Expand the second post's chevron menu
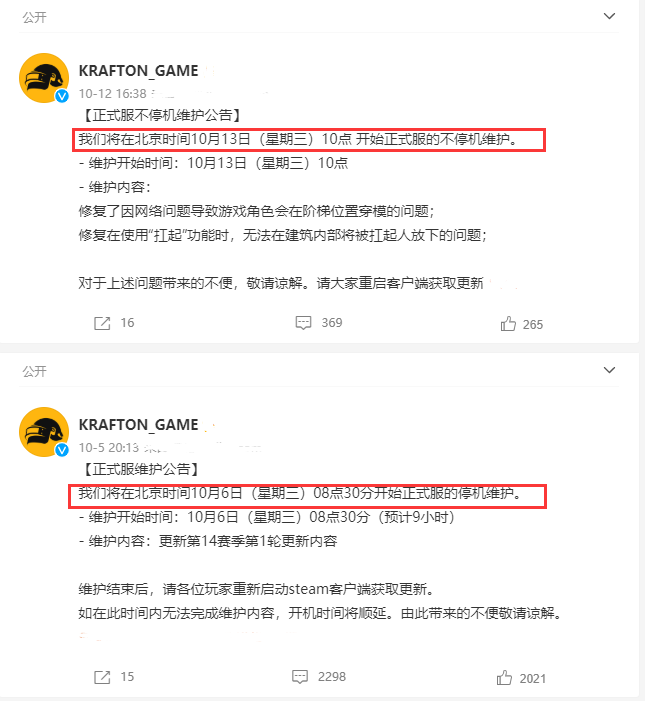The height and width of the screenshot is (701, 645). pyautogui.click(x=609, y=370)
